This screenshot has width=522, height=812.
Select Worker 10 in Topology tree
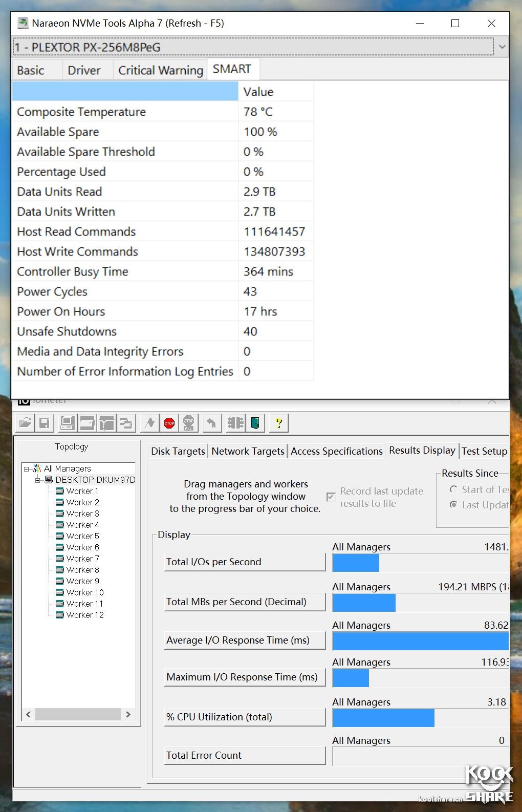tap(85, 592)
